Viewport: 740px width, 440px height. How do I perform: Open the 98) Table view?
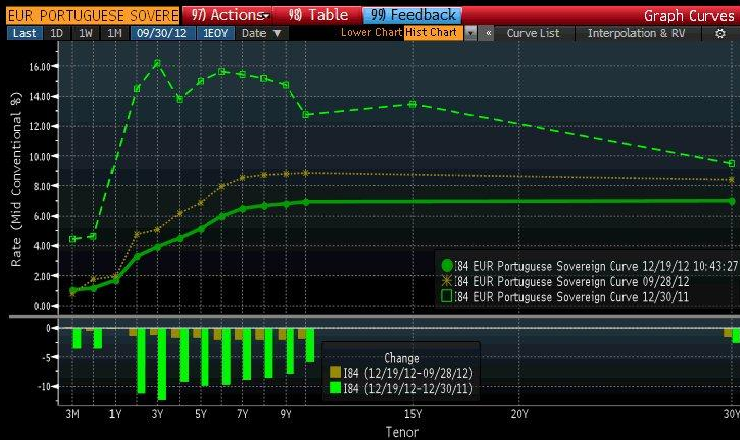coord(318,15)
